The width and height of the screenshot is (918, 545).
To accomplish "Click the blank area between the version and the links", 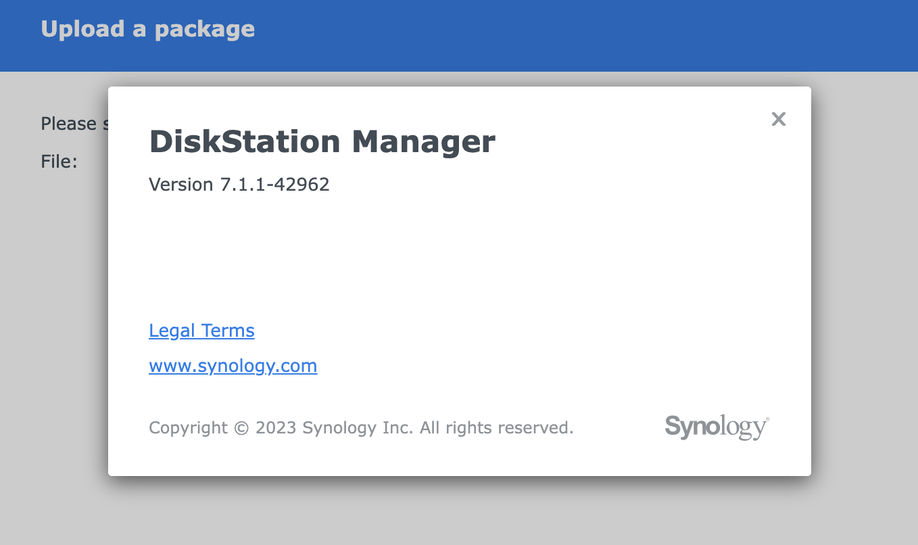I will [450, 255].
